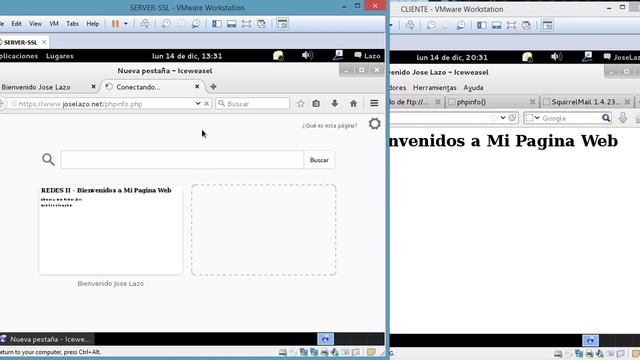Click Send Ctrl+Alt+Del icon in CLIENTE toolbar
The width and height of the screenshot is (640, 360).
410,25
